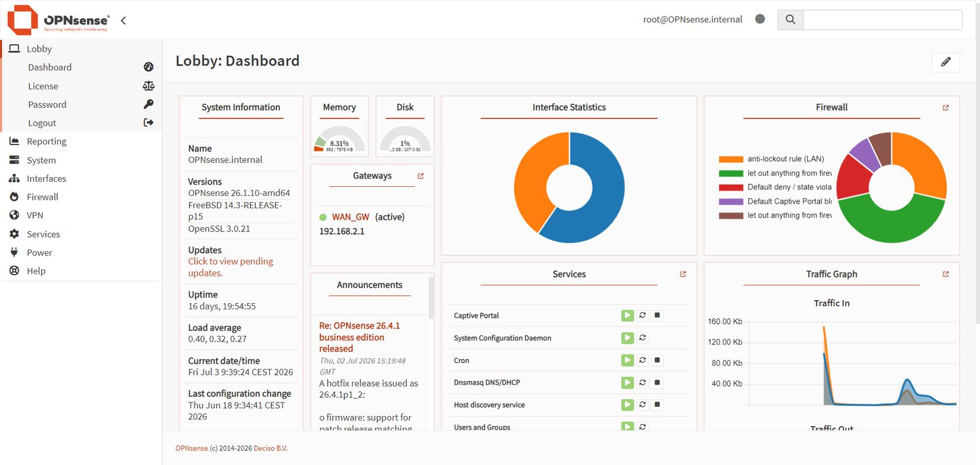The height and width of the screenshot is (465, 980).
Task: Stop the Cron service
Action: pyautogui.click(x=657, y=360)
